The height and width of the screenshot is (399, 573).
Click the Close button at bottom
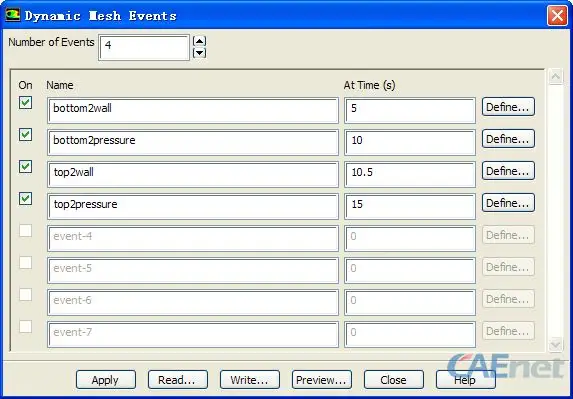tap(394, 380)
